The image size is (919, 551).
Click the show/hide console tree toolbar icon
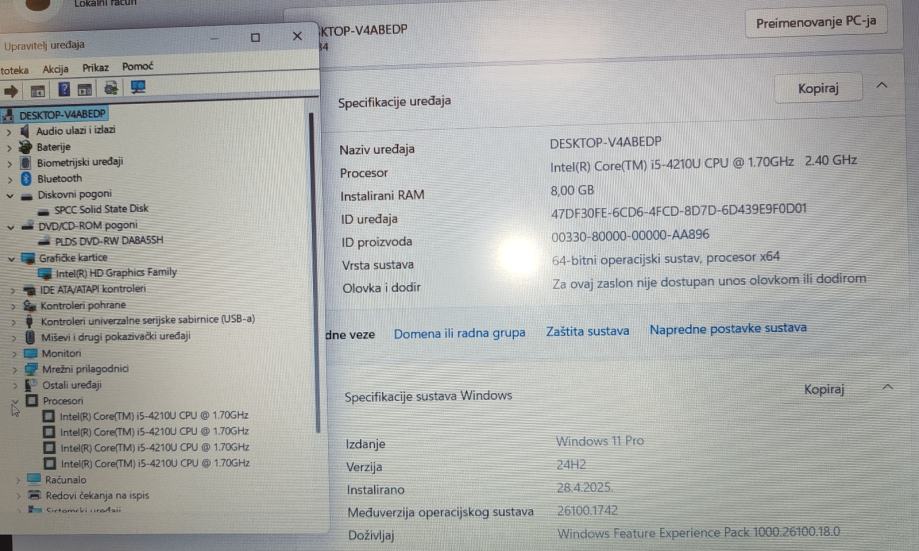pos(38,91)
